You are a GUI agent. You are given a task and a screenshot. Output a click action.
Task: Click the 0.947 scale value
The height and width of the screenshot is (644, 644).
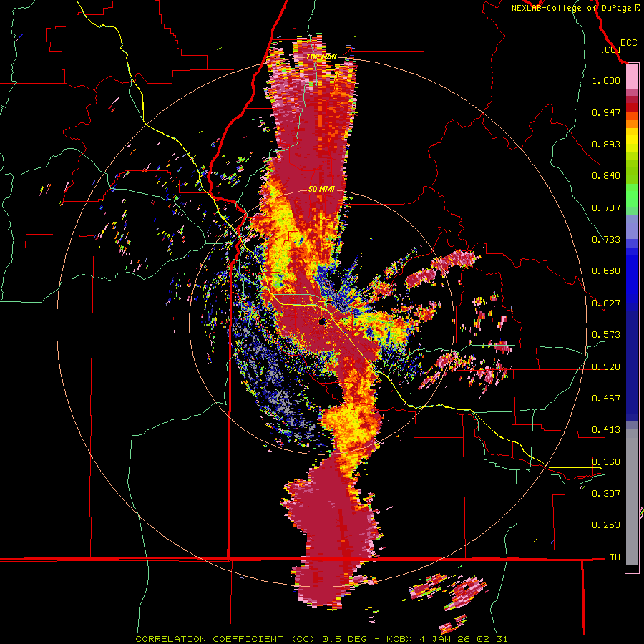pyautogui.click(x=606, y=112)
